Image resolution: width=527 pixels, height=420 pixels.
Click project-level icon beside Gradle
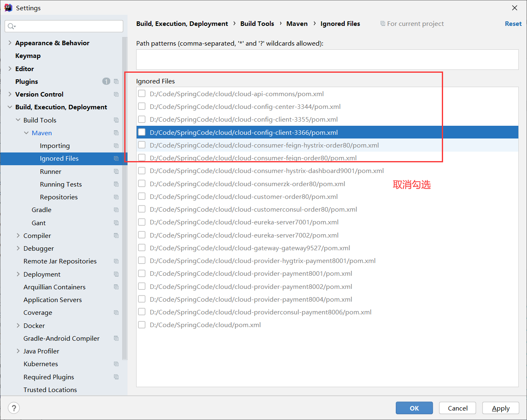point(116,210)
